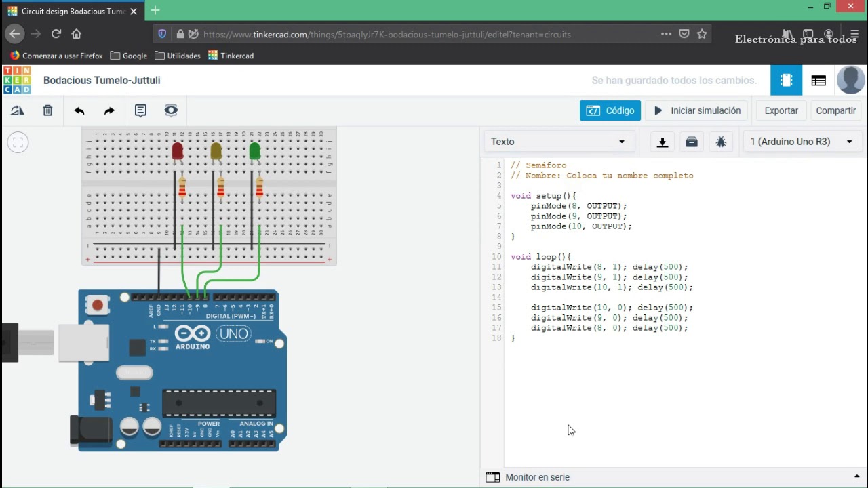Click code line "void setup(){"
The width and height of the screenshot is (868, 488).
pos(543,196)
